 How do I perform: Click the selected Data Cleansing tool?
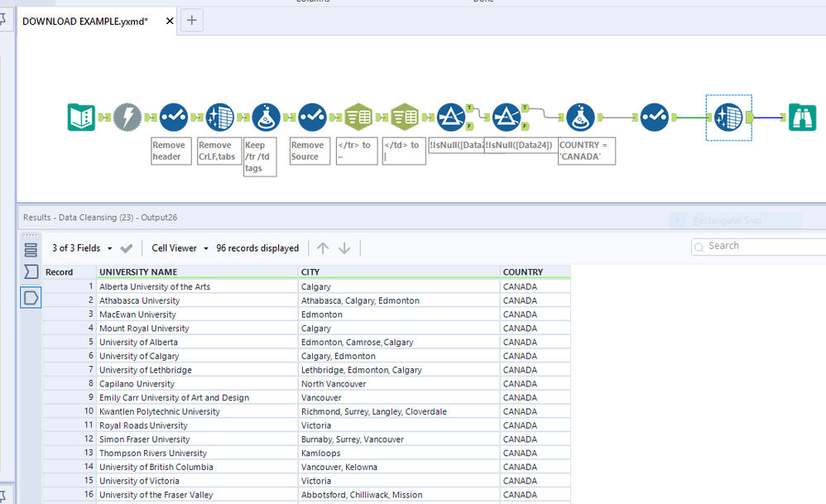pos(728,118)
